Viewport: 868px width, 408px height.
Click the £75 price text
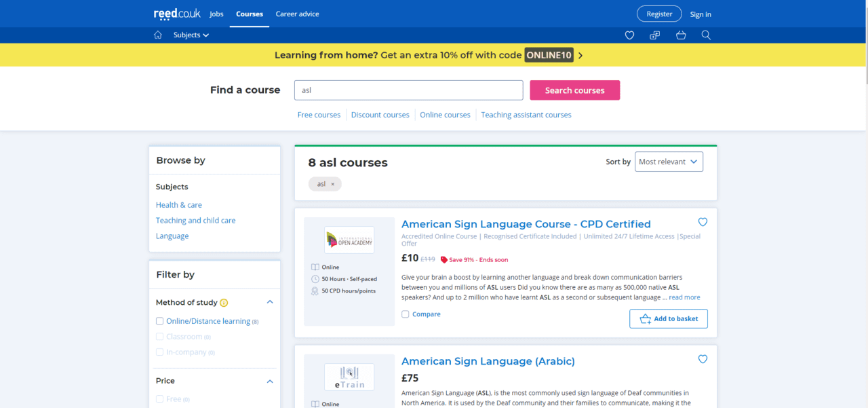point(410,378)
